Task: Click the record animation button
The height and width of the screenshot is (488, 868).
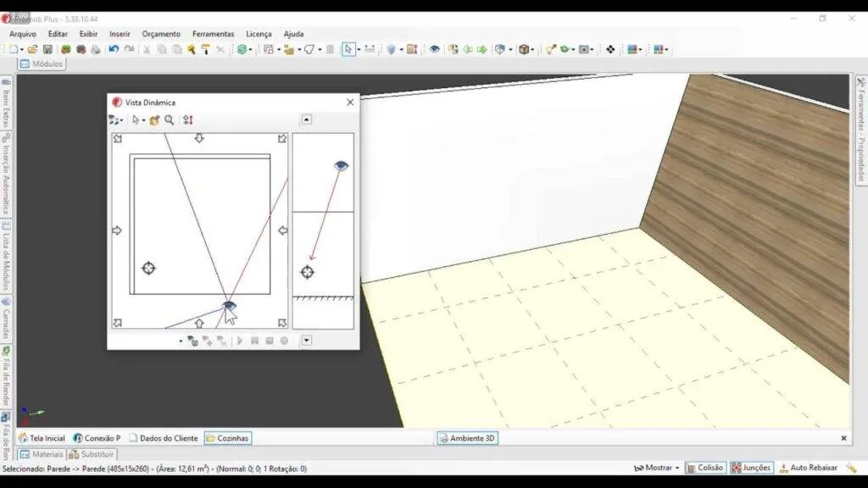Action: [284, 341]
